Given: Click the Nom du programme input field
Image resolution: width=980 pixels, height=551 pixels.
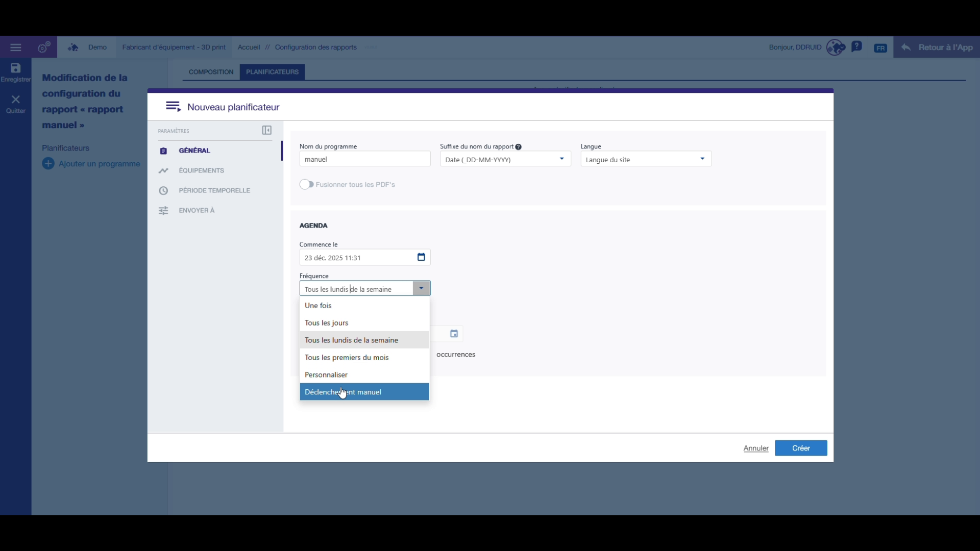Looking at the screenshot, I should [365, 159].
